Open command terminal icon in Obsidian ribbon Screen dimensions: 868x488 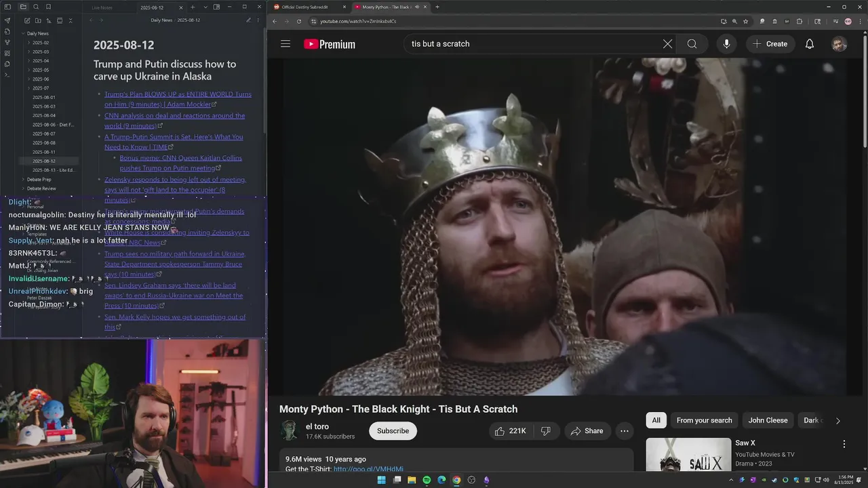(7, 75)
